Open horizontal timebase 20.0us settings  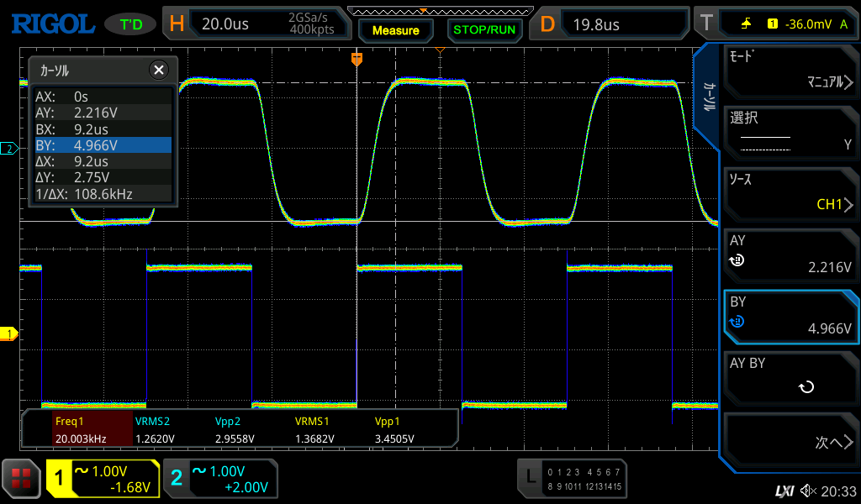pos(252,24)
